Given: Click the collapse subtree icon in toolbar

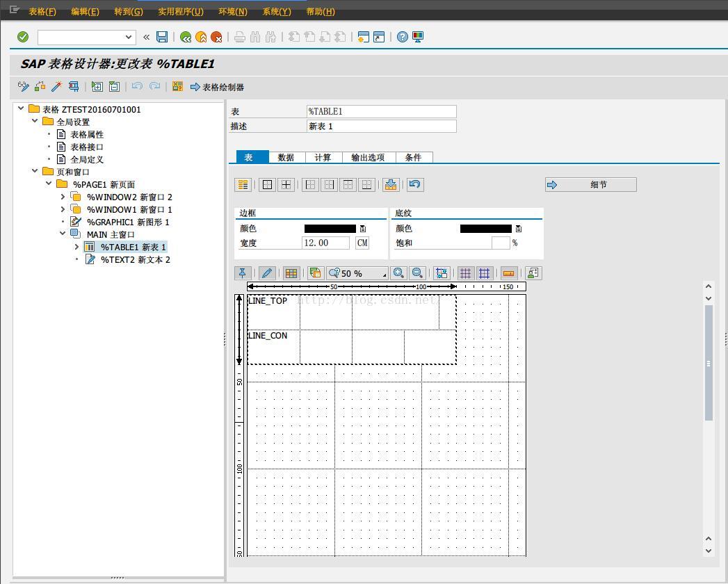Looking at the screenshot, I should (114, 86).
